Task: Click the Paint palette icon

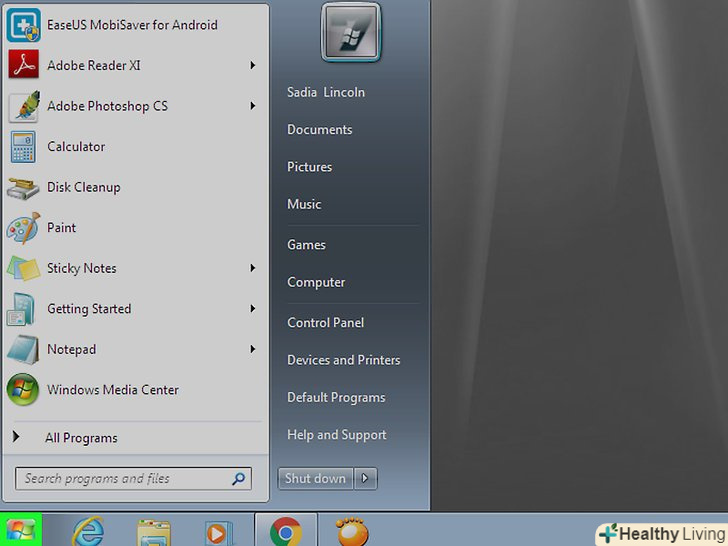Action: pyautogui.click(x=23, y=228)
